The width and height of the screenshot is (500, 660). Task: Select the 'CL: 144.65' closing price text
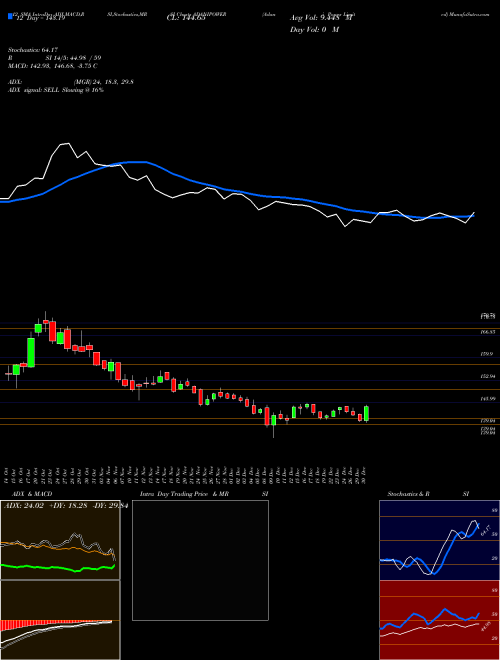[185, 18]
